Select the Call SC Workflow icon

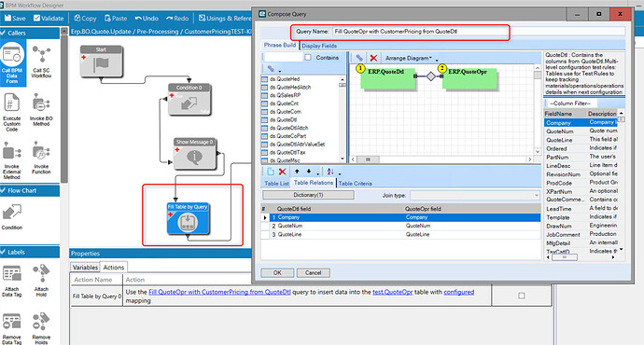coord(41,62)
